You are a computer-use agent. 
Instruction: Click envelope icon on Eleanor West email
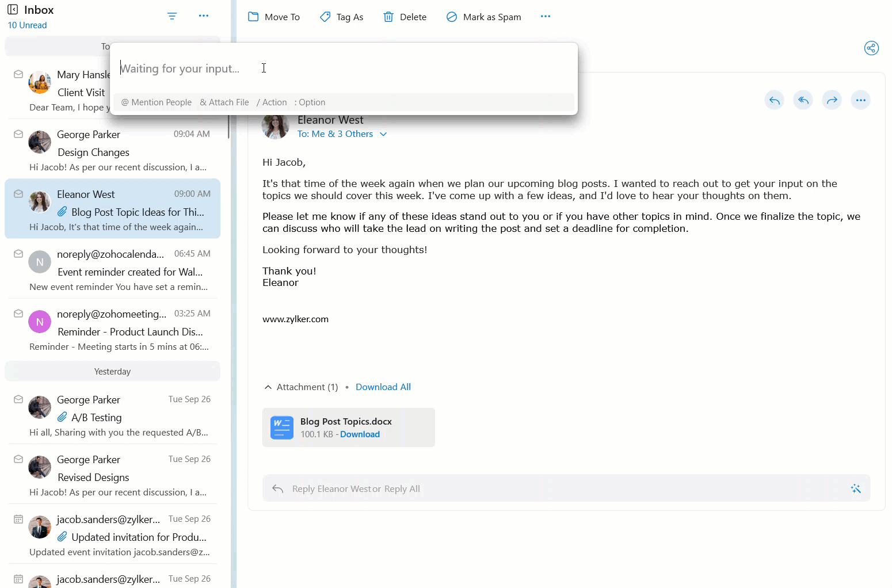[18, 194]
